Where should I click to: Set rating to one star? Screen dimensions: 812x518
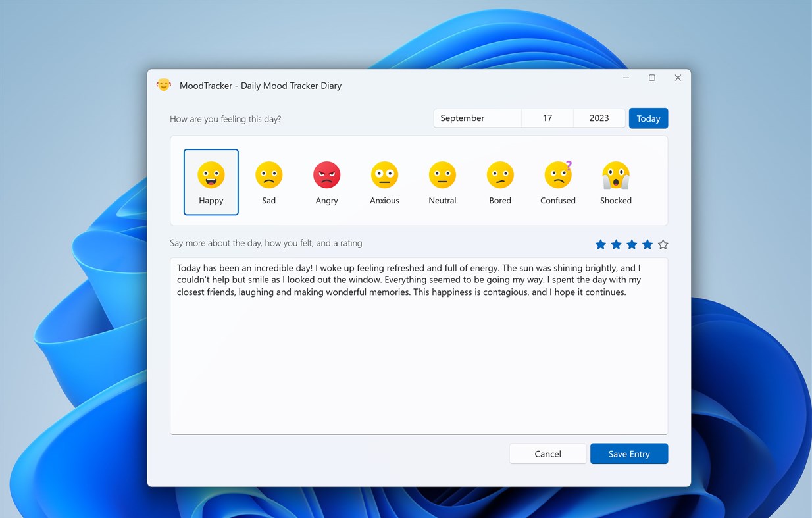click(x=600, y=244)
